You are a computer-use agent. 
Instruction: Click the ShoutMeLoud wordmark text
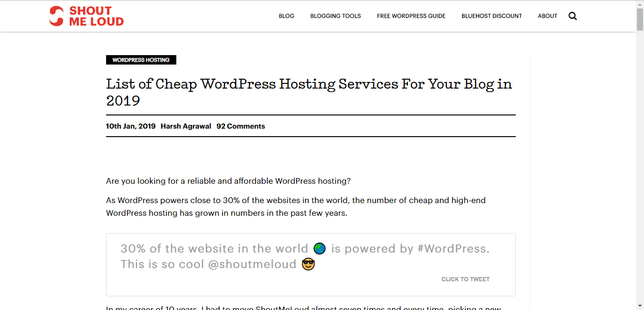coord(97,16)
